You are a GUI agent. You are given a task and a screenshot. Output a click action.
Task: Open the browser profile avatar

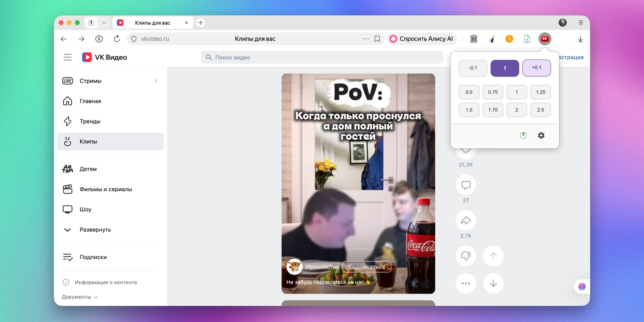[x=563, y=23]
